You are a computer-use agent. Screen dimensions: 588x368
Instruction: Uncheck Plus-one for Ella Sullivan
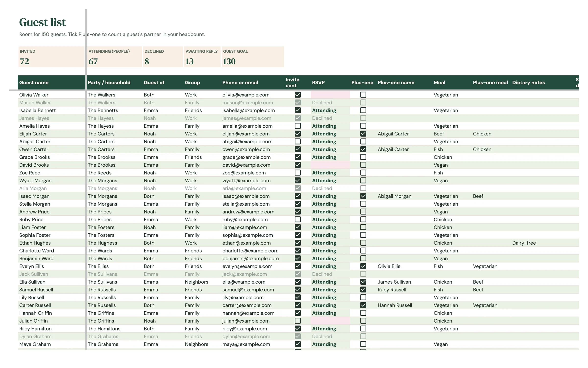[363, 282]
